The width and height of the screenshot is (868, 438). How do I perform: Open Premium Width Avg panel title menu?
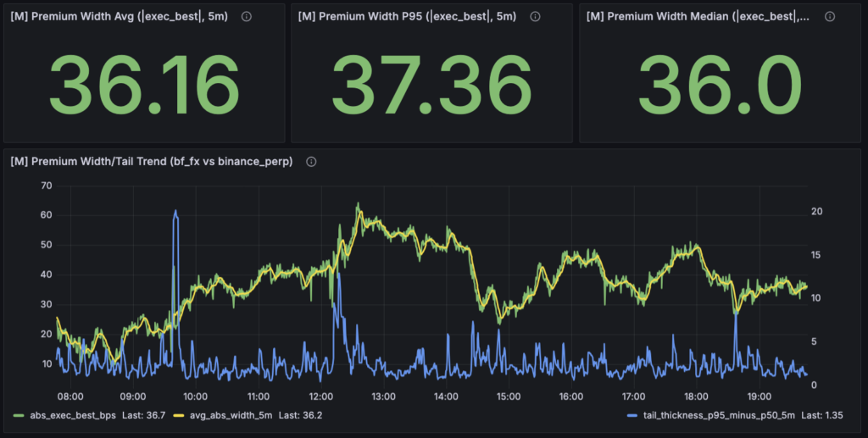tap(119, 17)
